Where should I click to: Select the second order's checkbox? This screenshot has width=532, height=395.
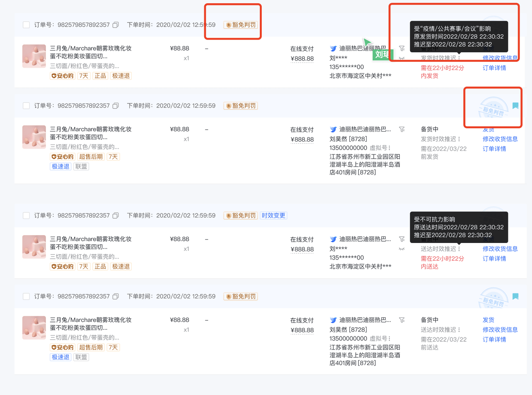tap(26, 105)
